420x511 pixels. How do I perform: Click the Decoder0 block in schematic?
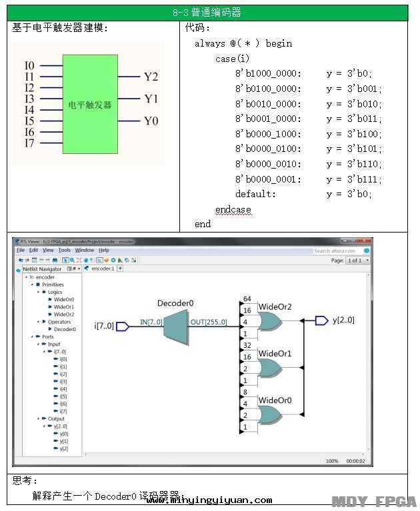coord(175,326)
